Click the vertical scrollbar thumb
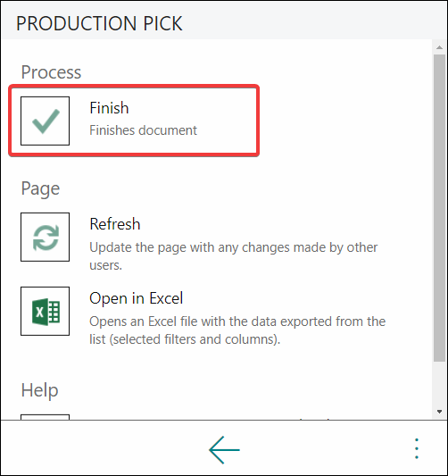The height and width of the screenshot is (476, 448). click(x=439, y=208)
